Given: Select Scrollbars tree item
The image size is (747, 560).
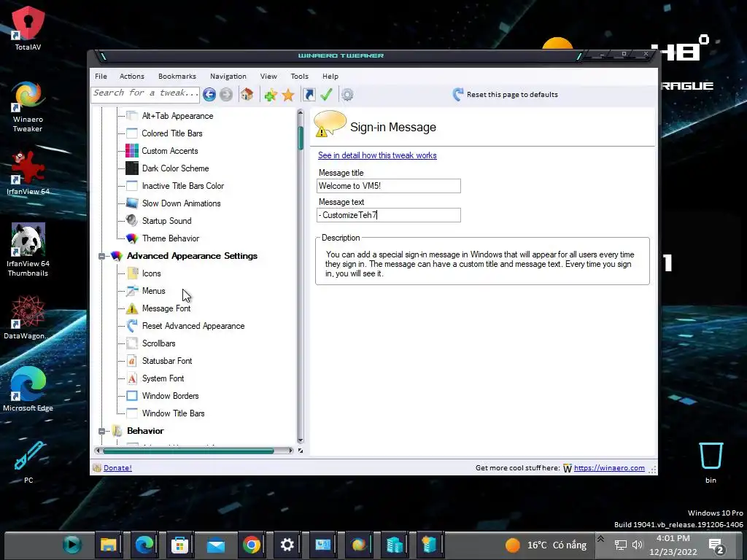Looking at the screenshot, I should [x=158, y=343].
